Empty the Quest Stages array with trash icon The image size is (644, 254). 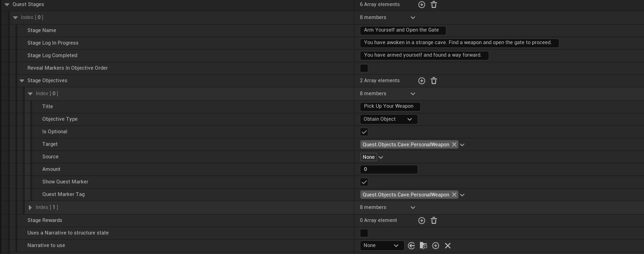point(433,5)
